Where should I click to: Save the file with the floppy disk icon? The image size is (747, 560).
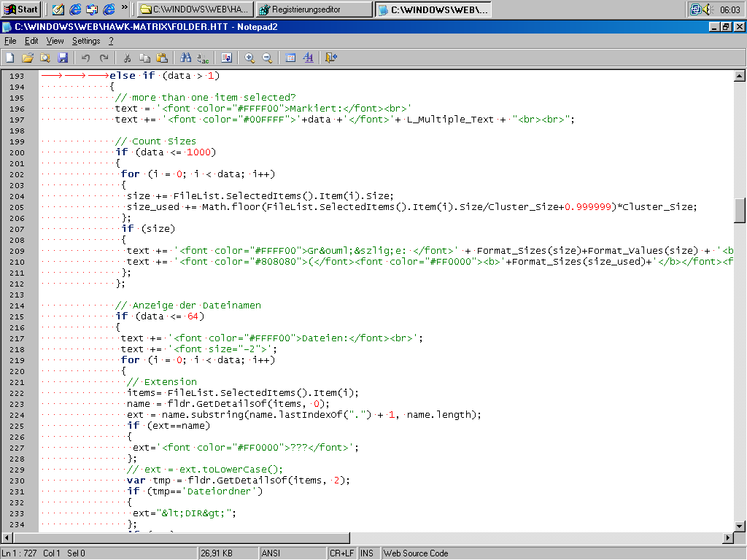[63, 58]
